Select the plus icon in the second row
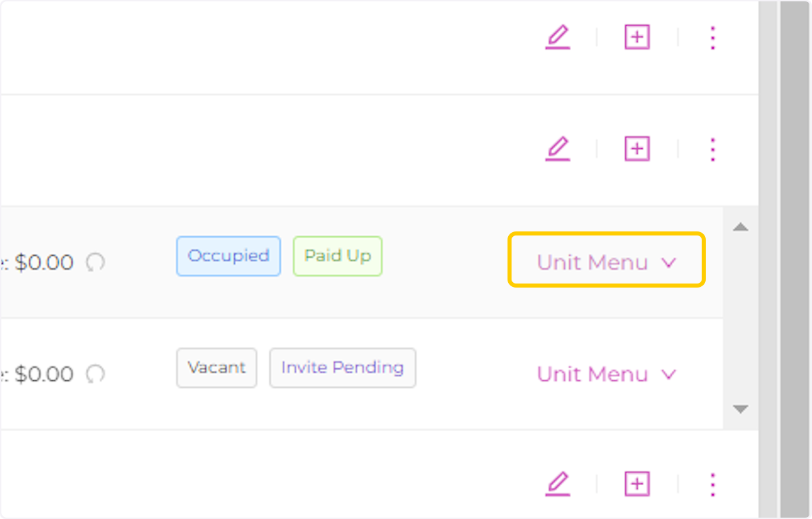The image size is (812, 519). [x=636, y=148]
